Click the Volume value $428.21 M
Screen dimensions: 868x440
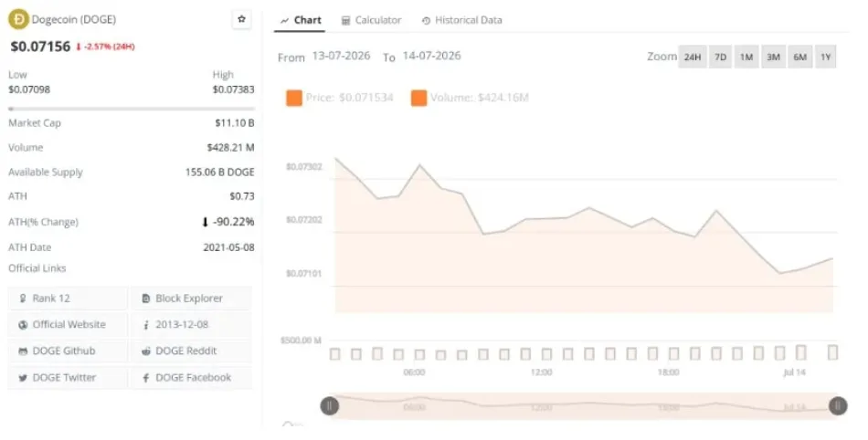click(x=231, y=148)
